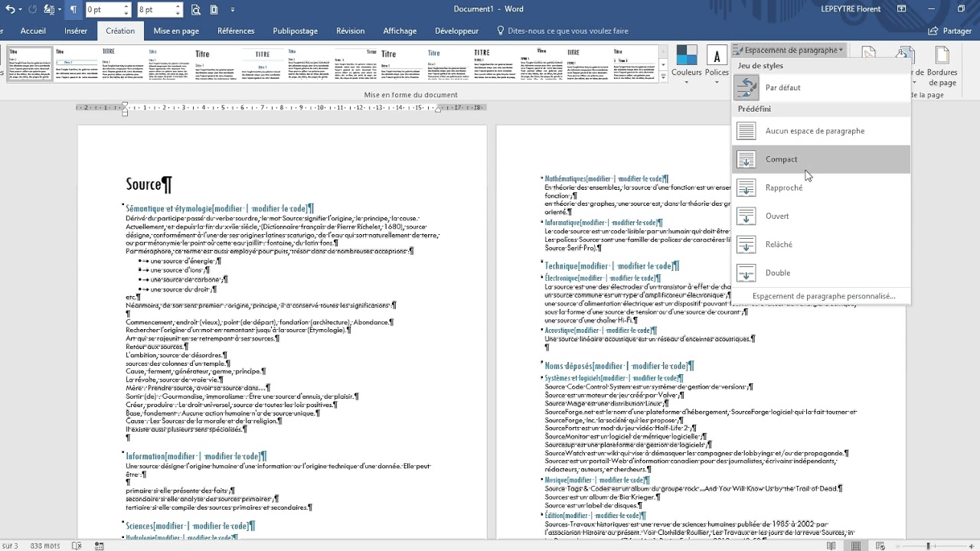The image size is (980, 551).
Task: Click the greyed-out redo arrow
Action: click(32, 9)
